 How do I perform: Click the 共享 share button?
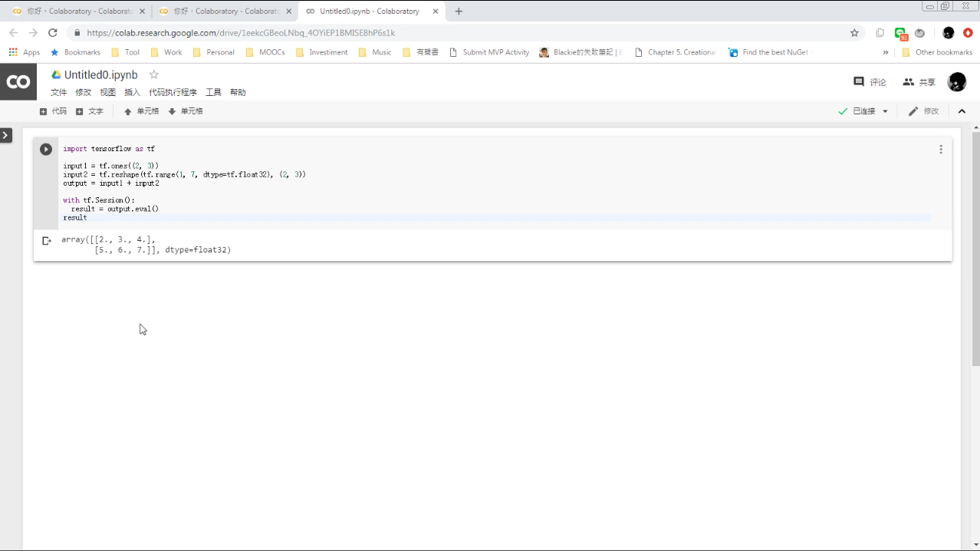tap(919, 82)
